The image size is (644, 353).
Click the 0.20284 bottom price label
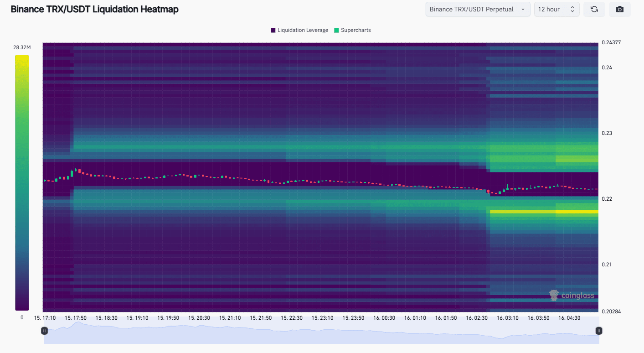[612, 311]
